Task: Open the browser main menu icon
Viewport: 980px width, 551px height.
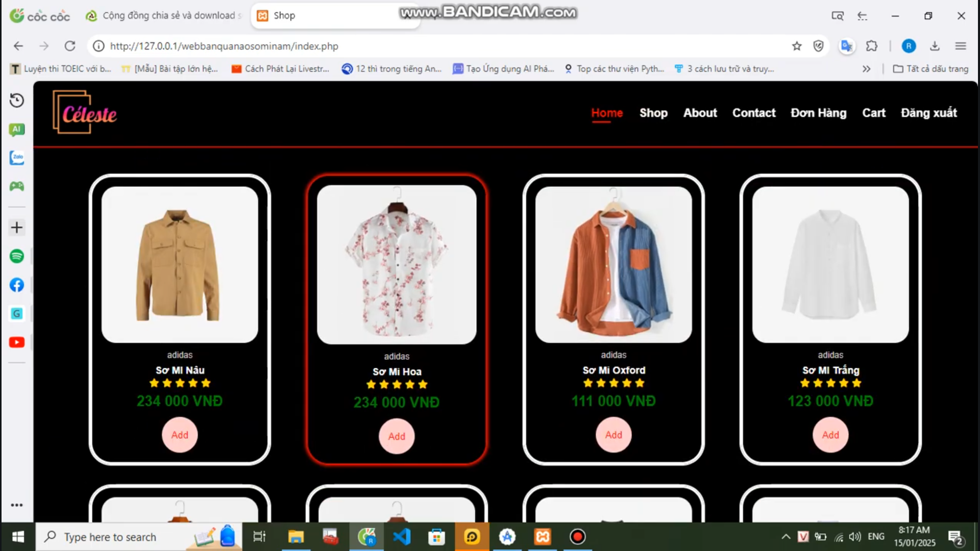Action: [x=961, y=46]
